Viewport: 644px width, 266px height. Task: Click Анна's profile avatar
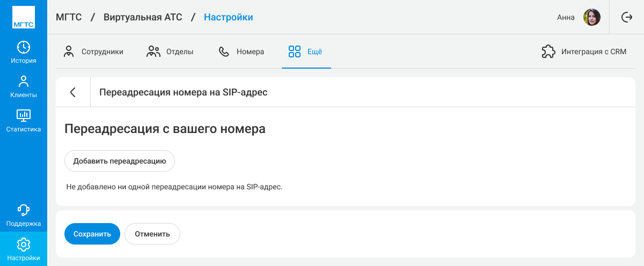point(591,18)
